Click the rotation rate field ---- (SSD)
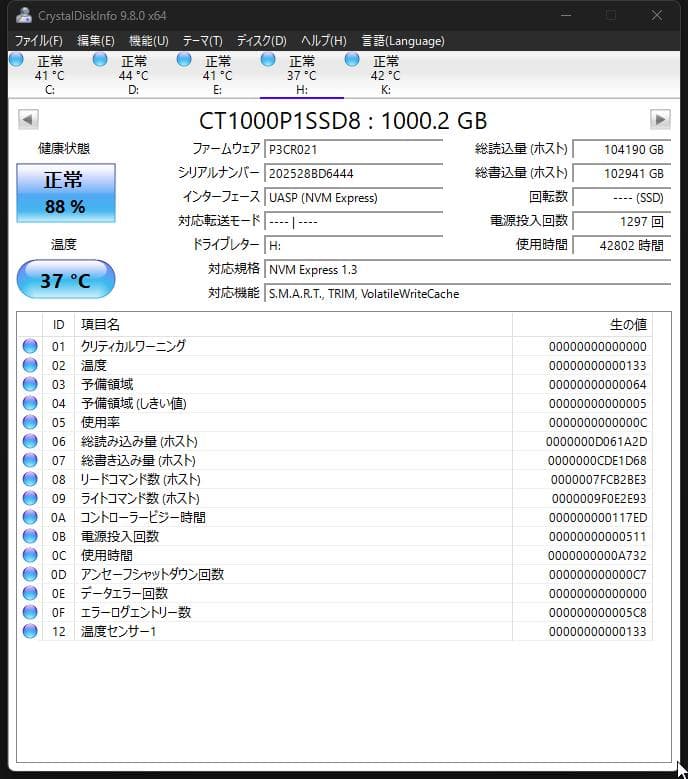Screen dimensions: 688x779 click(x=621, y=198)
